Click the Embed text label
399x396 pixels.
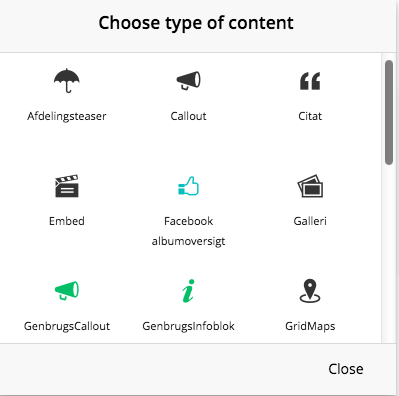pyautogui.click(x=67, y=221)
